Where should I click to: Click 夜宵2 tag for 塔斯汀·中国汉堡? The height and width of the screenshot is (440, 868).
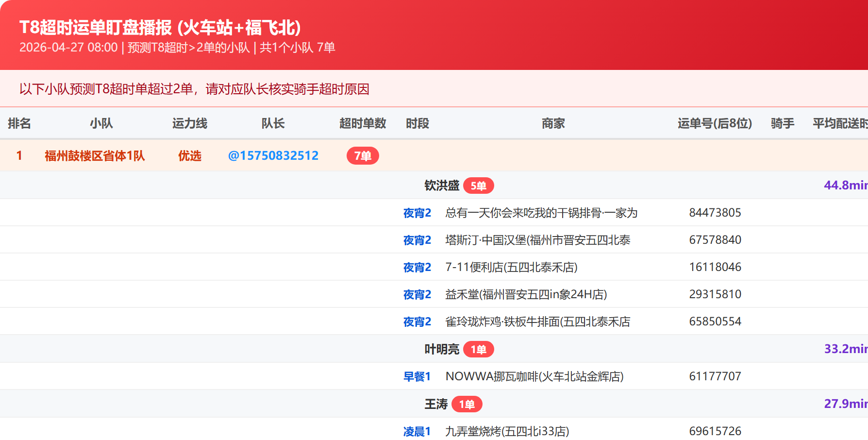[417, 240]
